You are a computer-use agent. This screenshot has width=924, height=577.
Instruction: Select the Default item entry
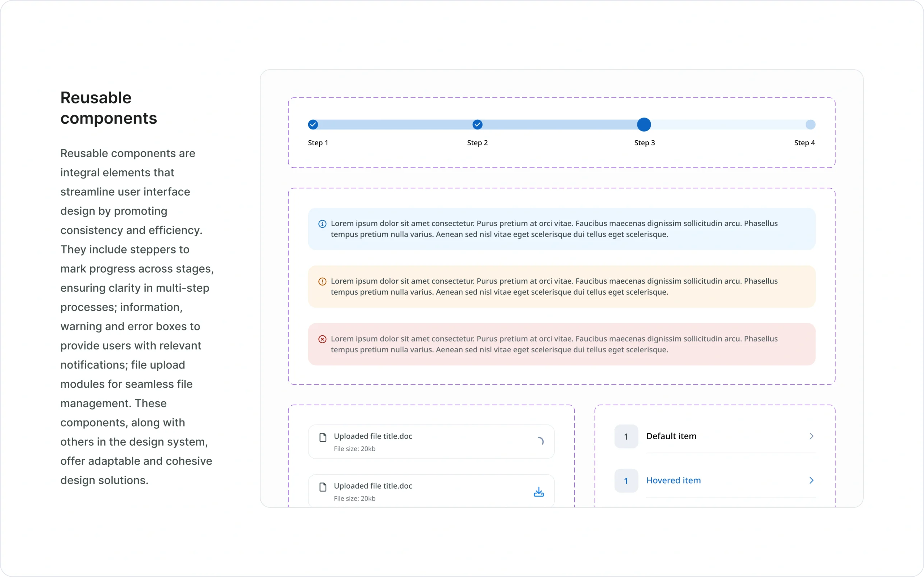pos(671,436)
